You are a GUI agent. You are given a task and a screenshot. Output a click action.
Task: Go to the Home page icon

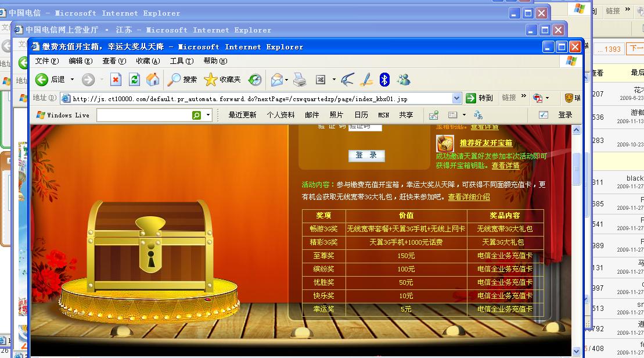(x=153, y=79)
